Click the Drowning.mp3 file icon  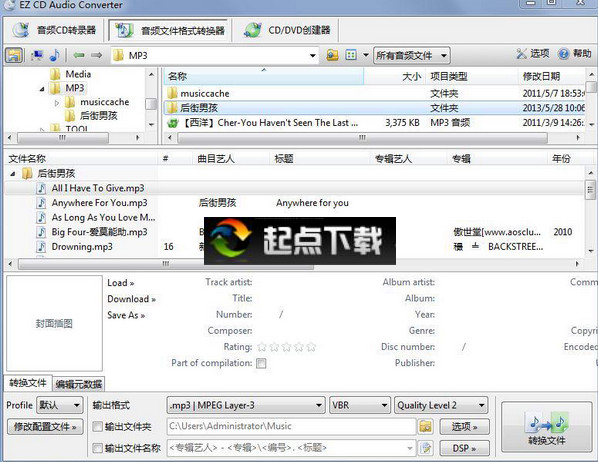pos(41,247)
